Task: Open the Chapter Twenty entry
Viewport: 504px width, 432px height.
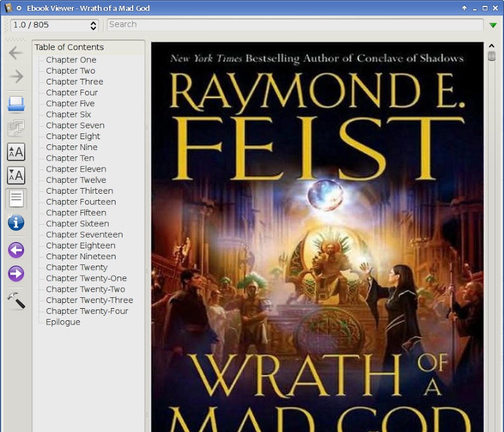Action: [x=77, y=267]
